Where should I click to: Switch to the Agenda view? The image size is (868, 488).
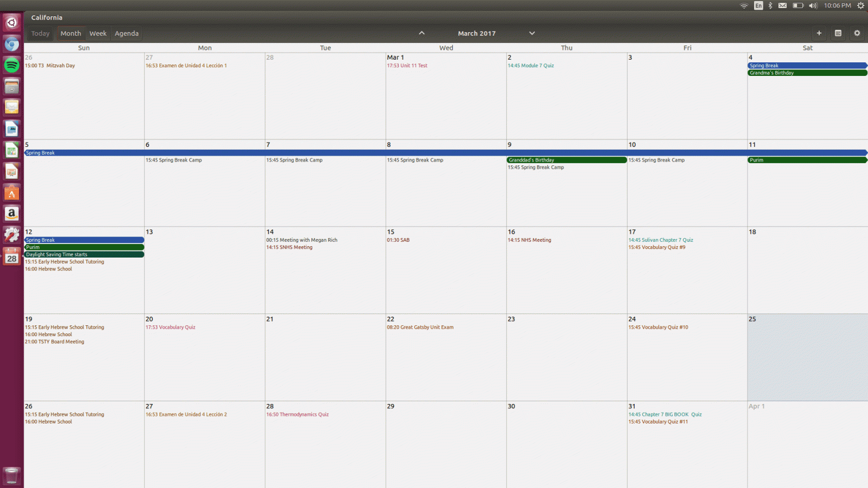pos(126,33)
